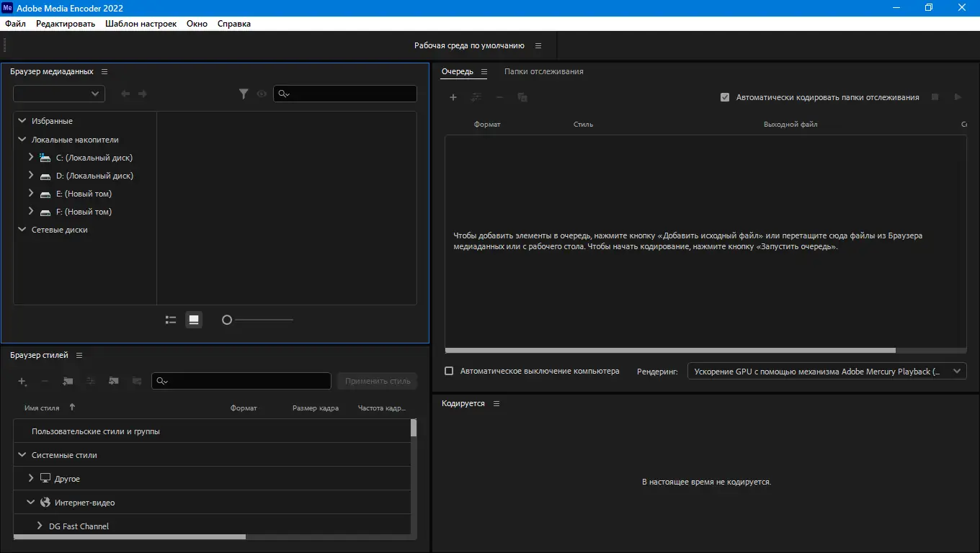
Task: Click the vertical scrollbar in Браузер стилей
Action: [414, 428]
